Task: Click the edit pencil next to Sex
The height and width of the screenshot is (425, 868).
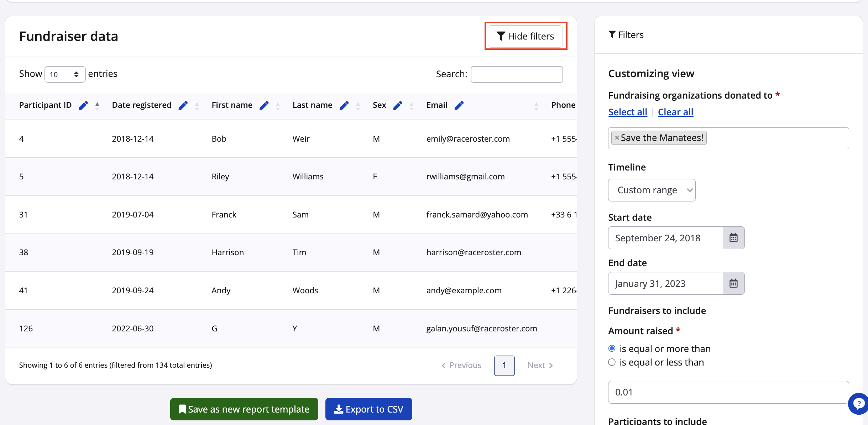Action: (x=398, y=105)
